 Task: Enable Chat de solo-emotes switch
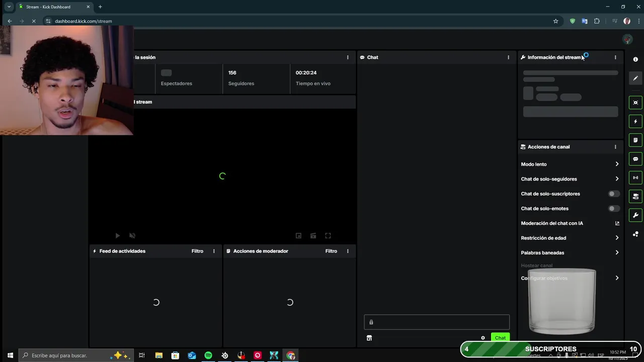click(x=613, y=209)
